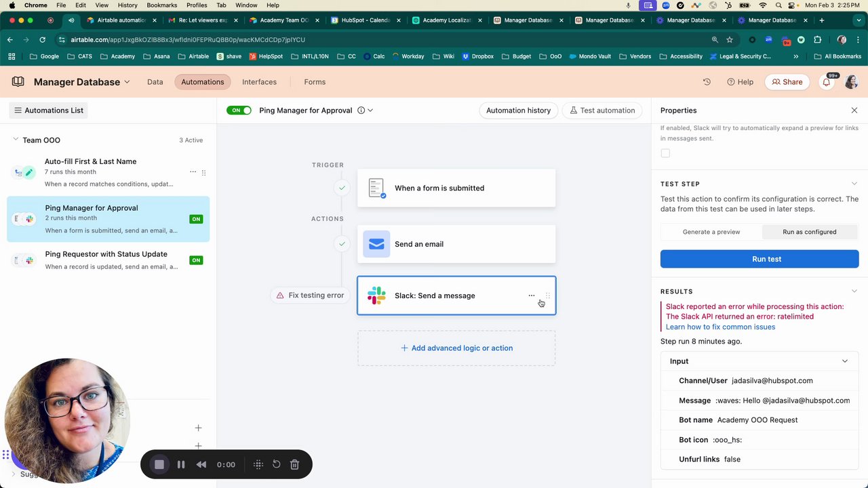Click the email icon on Send an email step
The image size is (868, 488).
tap(376, 244)
